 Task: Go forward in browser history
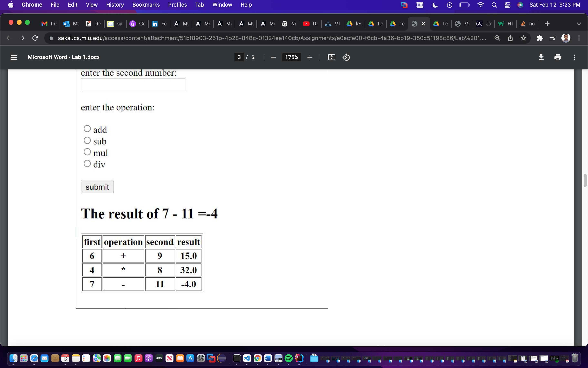22,38
